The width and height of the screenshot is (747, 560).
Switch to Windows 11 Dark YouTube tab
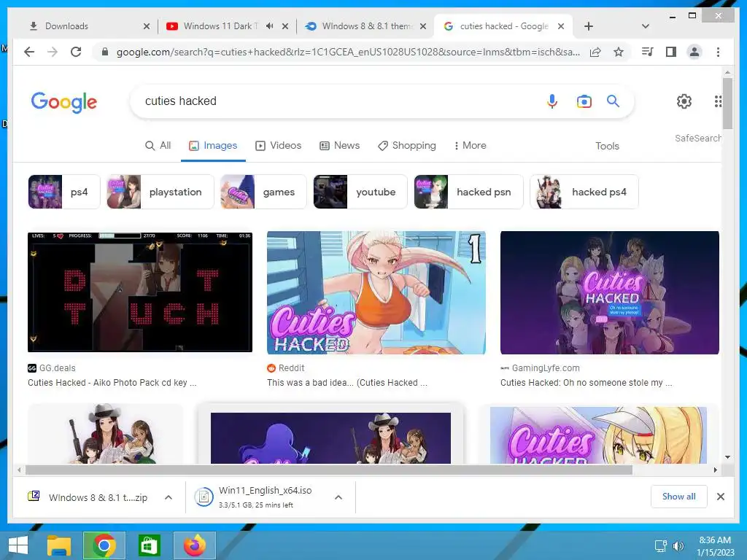pos(220,26)
